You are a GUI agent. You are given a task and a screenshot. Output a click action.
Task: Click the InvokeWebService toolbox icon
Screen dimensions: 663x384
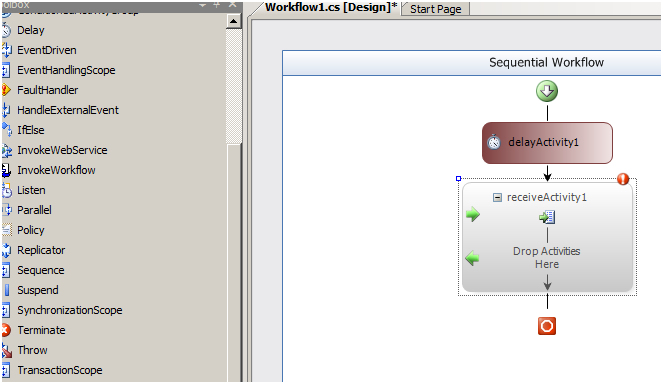tap(6, 150)
